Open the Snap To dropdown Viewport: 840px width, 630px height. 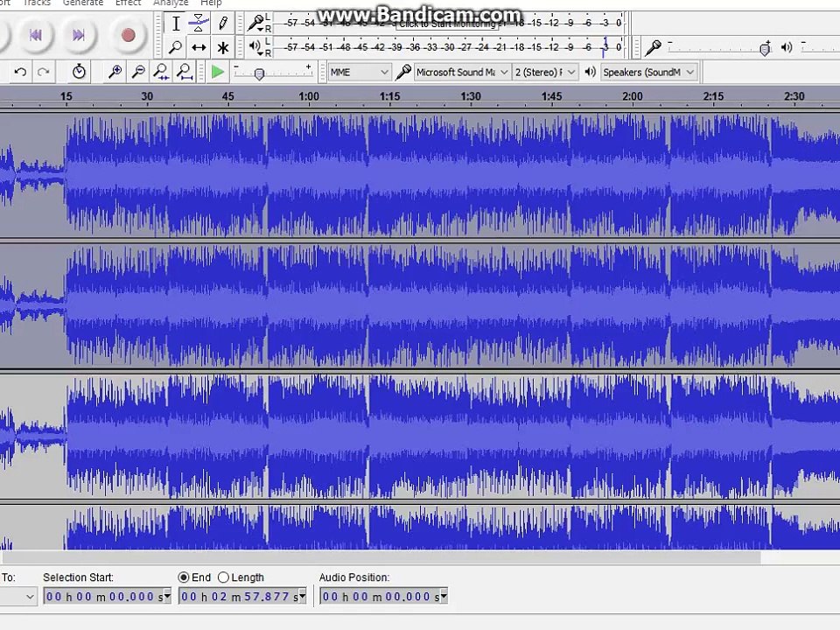(x=18, y=596)
